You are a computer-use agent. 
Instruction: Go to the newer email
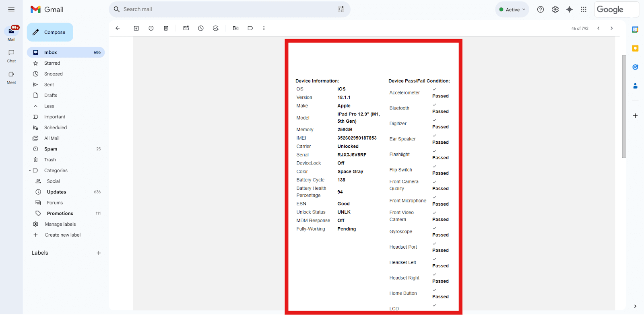(599, 28)
